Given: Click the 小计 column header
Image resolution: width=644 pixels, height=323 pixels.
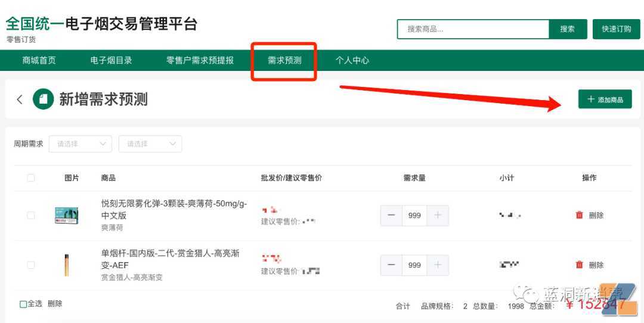Looking at the screenshot, I should 507,178.
